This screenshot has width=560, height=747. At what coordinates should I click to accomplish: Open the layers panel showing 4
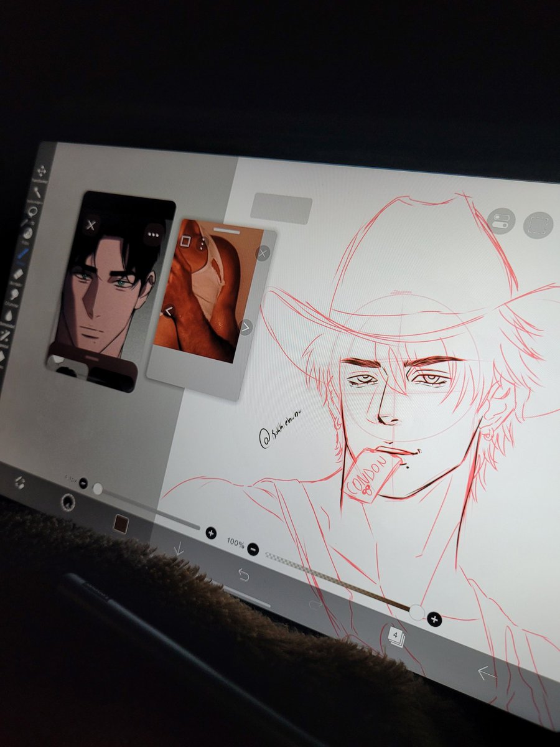(397, 634)
